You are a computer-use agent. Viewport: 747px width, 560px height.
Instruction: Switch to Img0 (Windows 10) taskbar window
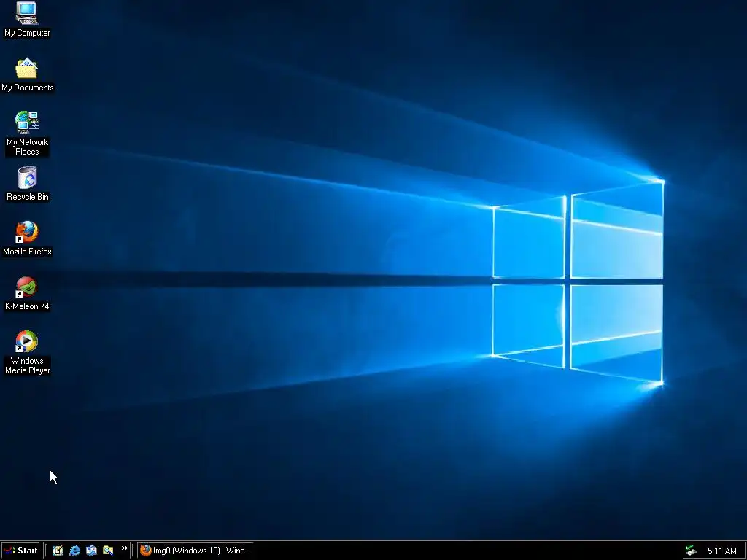click(196, 551)
